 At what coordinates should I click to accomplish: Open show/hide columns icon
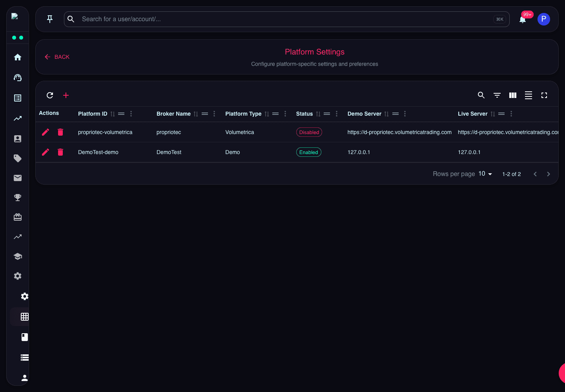pyautogui.click(x=513, y=95)
